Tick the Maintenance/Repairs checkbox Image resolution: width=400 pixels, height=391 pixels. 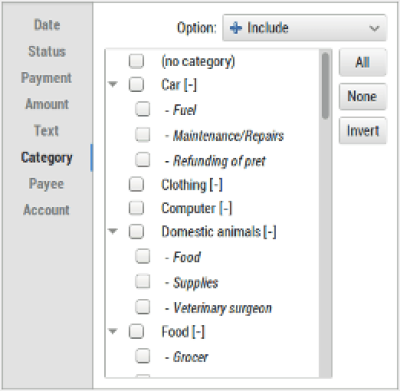click(143, 135)
